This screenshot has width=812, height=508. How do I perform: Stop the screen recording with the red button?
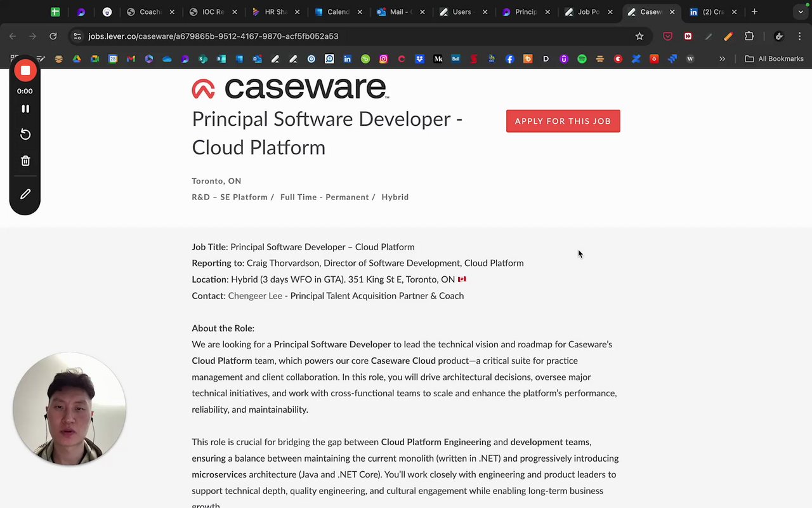click(x=25, y=70)
